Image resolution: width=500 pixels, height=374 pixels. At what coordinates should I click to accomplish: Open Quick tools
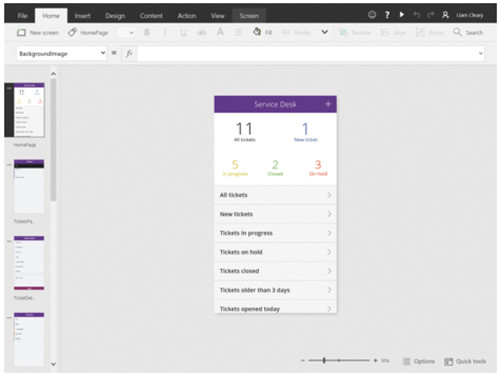tap(465, 361)
